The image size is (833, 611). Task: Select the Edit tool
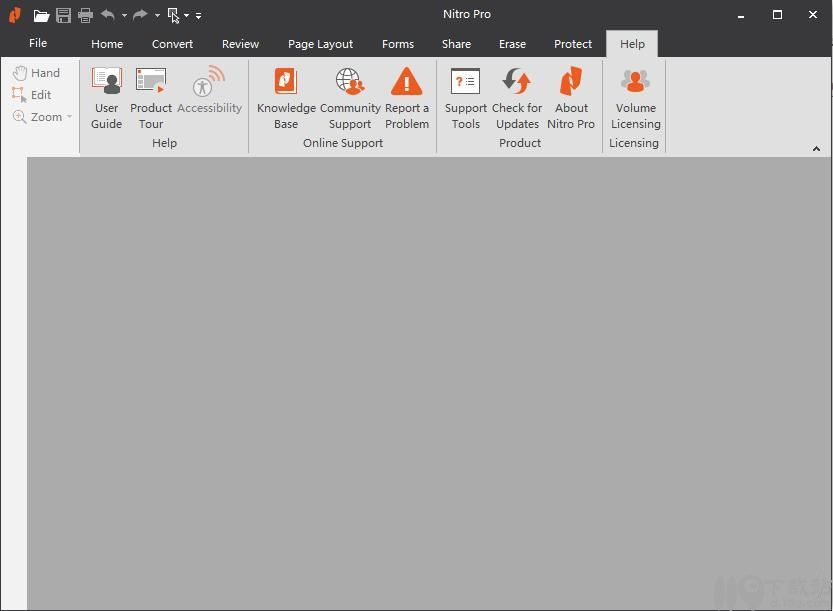pyautogui.click(x=32, y=95)
